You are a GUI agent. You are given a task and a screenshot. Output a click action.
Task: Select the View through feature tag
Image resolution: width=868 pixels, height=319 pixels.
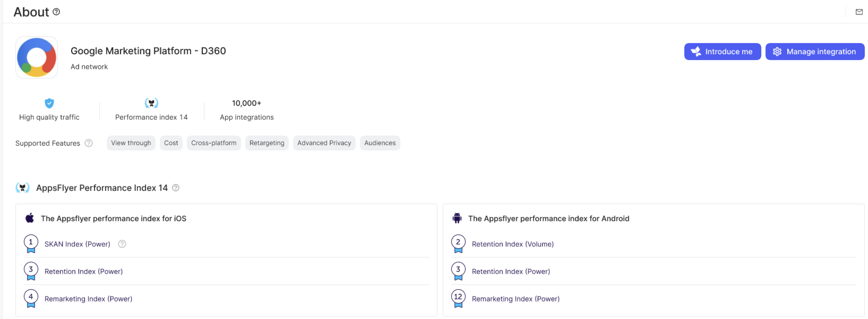131,143
